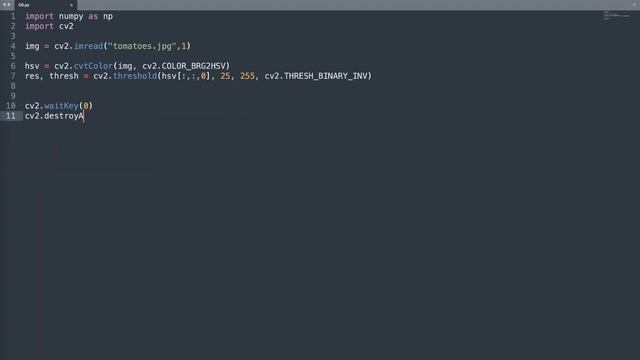Click THRESH_BINARY_INV constant
The width and height of the screenshot is (640, 360).
(326, 76)
